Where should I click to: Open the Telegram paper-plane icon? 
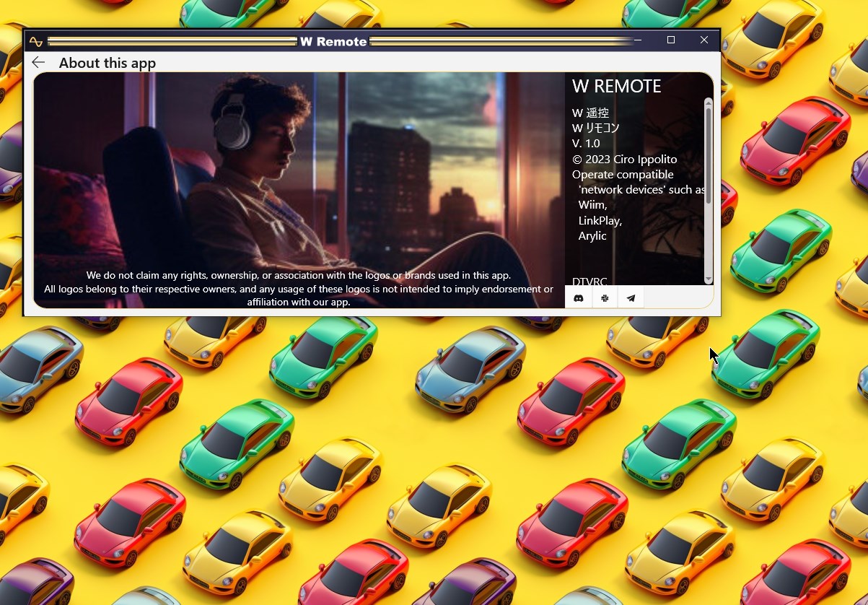click(x=631, y=297)
